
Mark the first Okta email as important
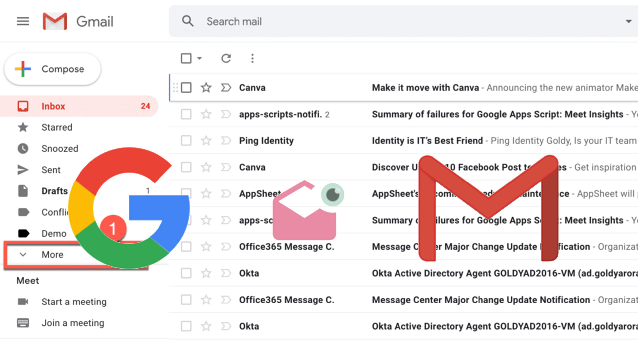click(x=226, y=273)
